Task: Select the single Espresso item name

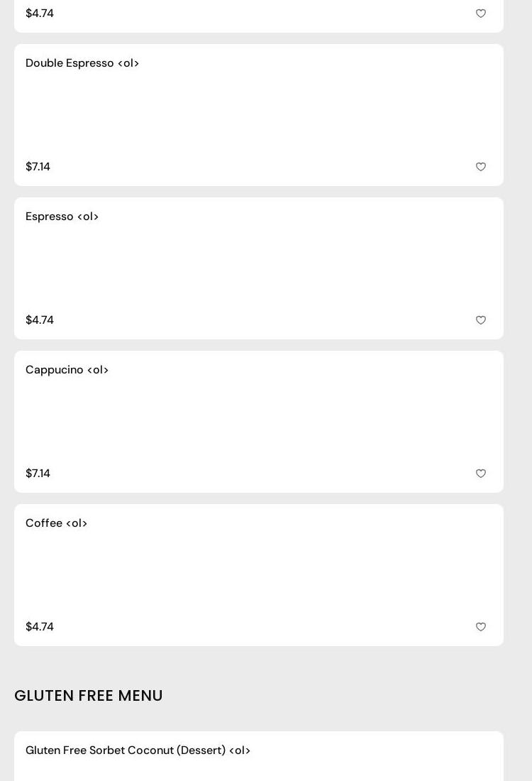Action: pyautogui.click(x=62, y=217)
